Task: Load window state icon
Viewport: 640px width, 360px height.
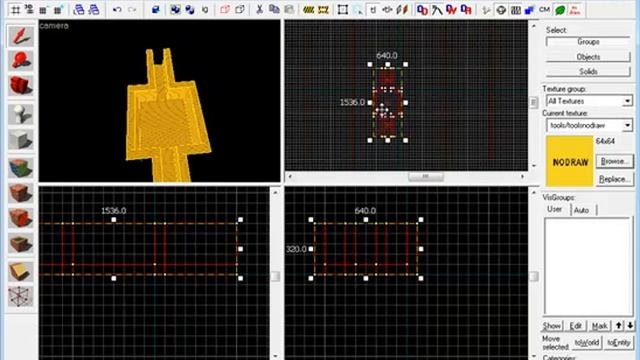Action: click(x=78, y=9)
